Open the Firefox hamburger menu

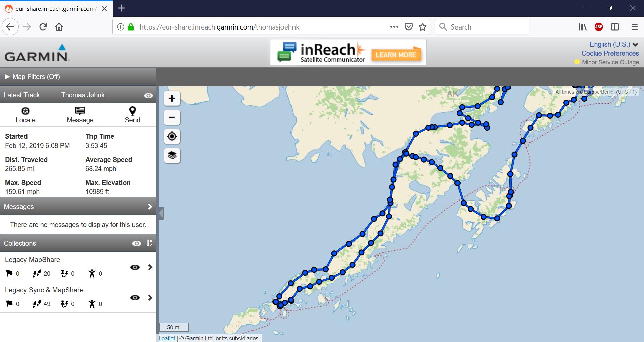click(634, 27)
